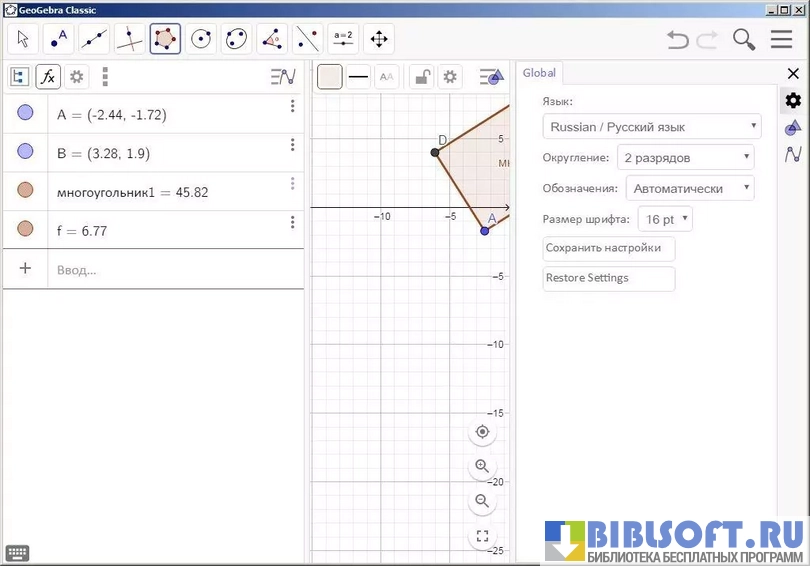The width and height of the screenshot is (810, 566).
Task: Expand the Округление rounding dropdown
Action: pyautogui.click(x=685, y=157)
